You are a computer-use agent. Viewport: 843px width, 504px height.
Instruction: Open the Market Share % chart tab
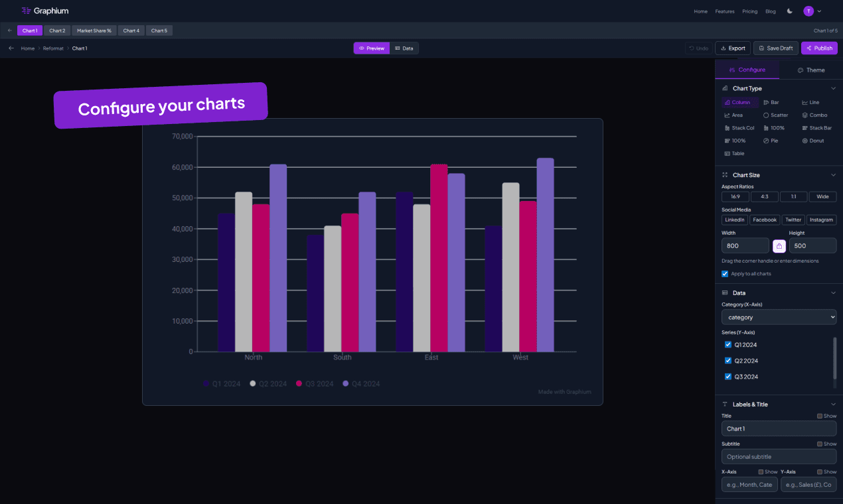94,30
